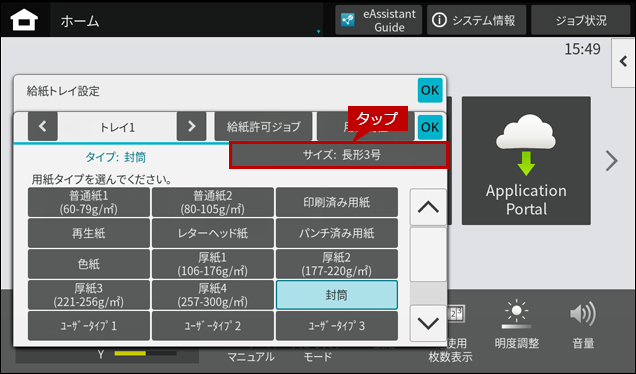Viewport: 636px width, 374px height.
Task: Go to previous tray with left arrow
Action: point(43,127)
